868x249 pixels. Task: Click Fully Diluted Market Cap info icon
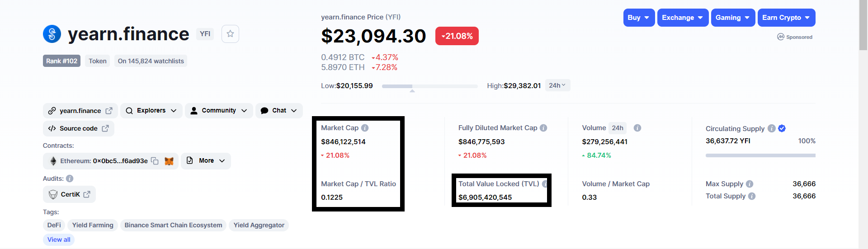tap(543, 128)
